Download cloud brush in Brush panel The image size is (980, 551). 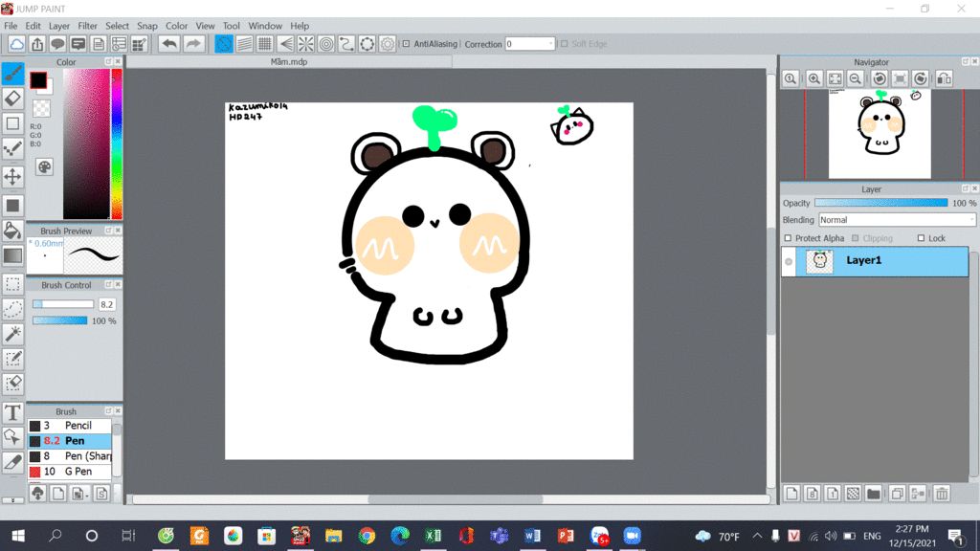coord(37,494)
